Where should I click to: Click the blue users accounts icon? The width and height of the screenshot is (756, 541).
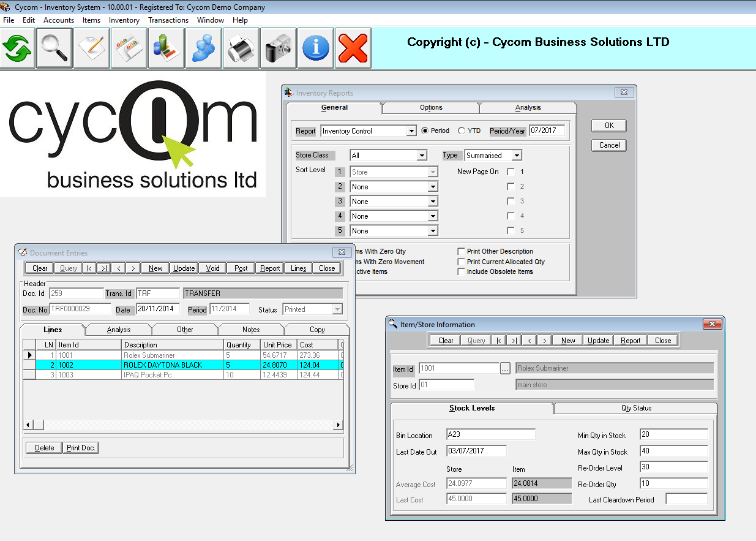[203, 48]
